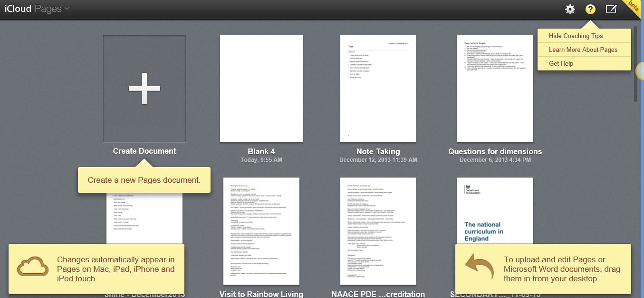Click the Note Taking document title
Viewport: 644px width, 298px height.
pyautogui.click(x=378, y=151)
